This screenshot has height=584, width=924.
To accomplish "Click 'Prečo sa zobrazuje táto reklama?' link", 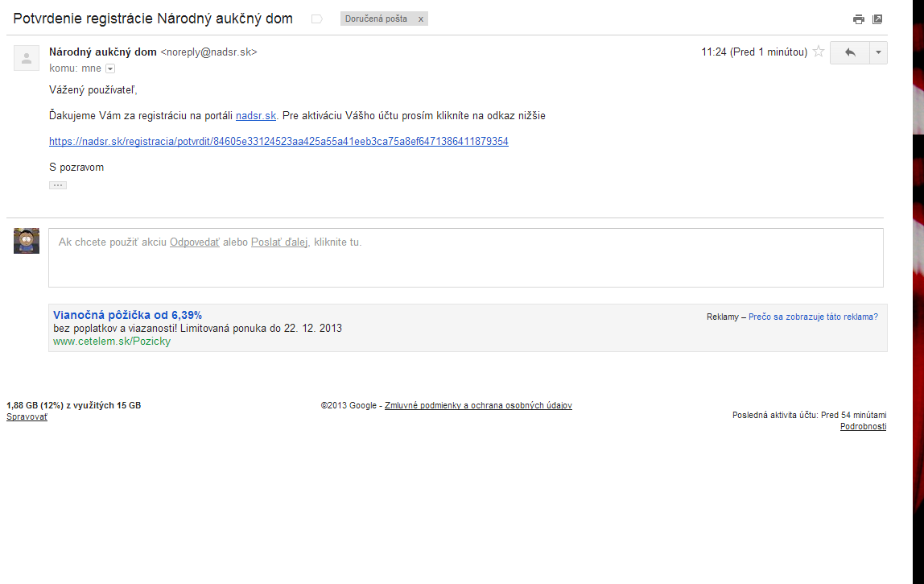I will pyautogui.click(x=813, y=317).
